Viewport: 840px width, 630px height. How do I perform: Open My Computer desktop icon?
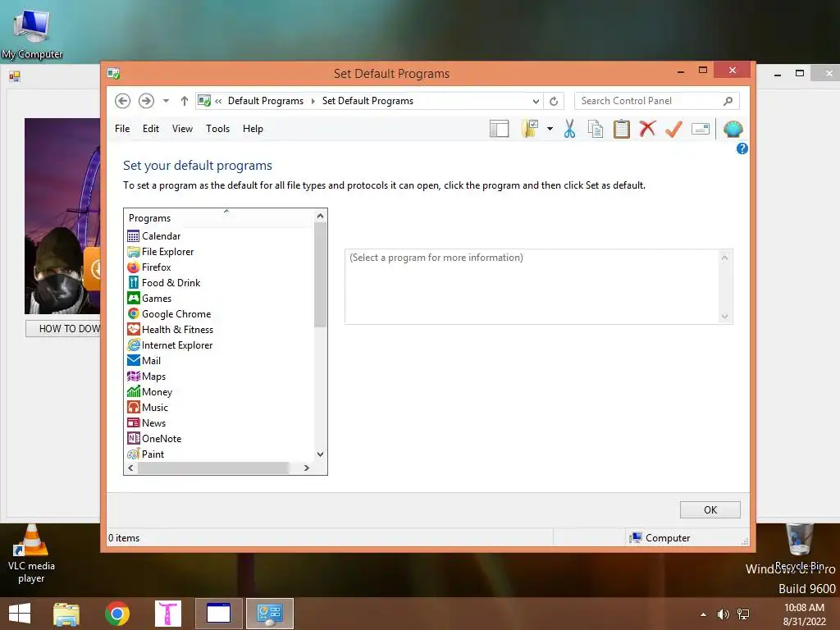32,33
